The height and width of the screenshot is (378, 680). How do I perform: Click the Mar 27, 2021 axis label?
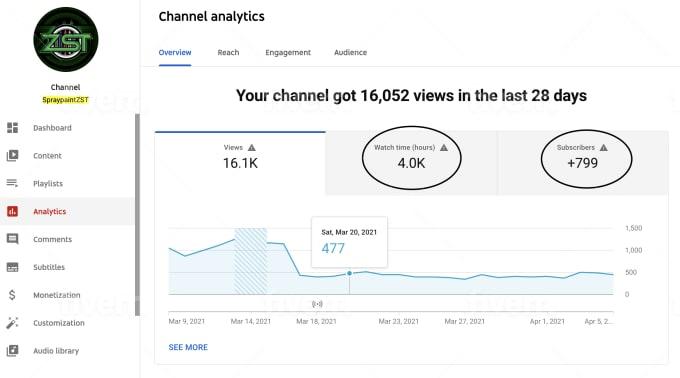[464, 321]
